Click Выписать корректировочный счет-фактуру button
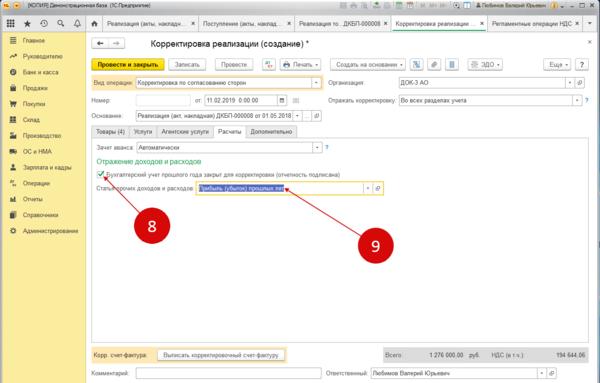This screenshot has width=600, height=383. (x=221, y=355)
